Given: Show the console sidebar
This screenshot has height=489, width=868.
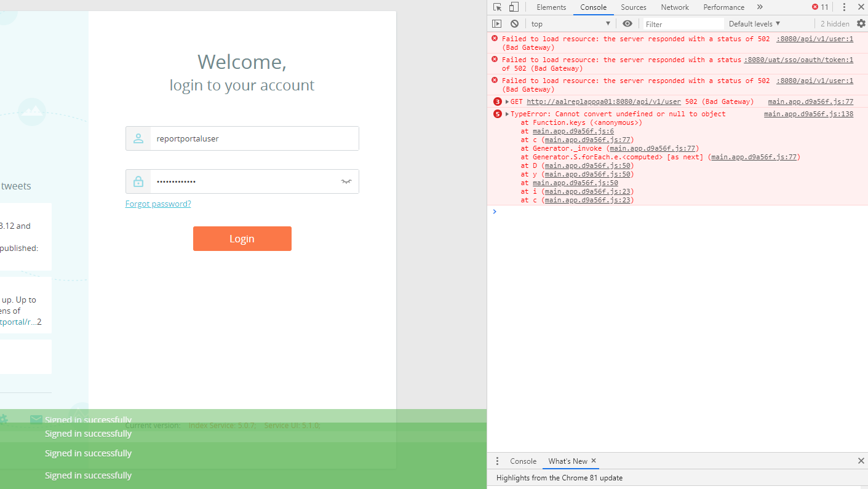Looking at the screenshot, I should [x=497, y=23].
